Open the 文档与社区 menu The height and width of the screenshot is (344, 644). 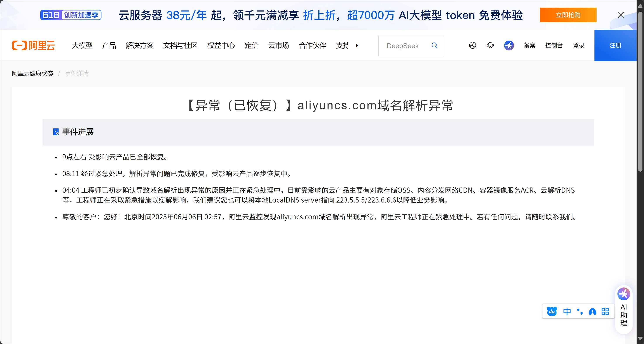click(x=180, y=45)
